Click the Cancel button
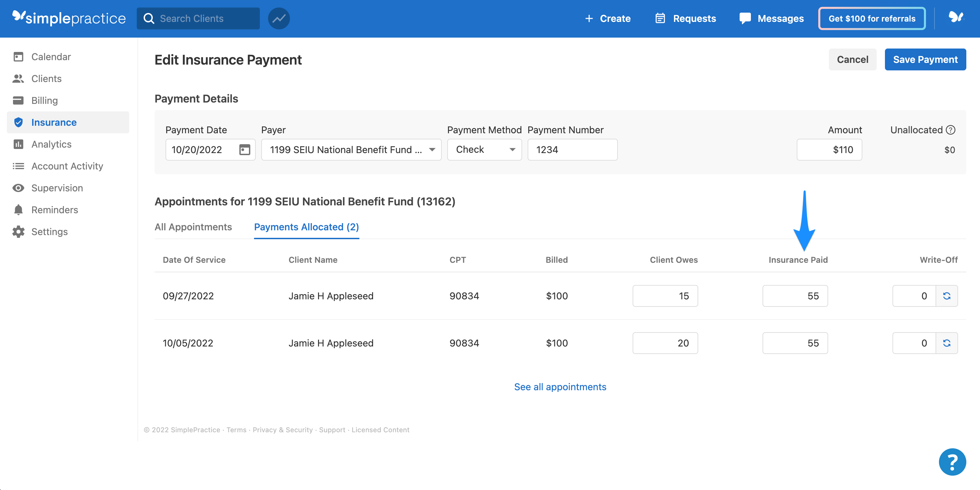 coord(852,59)
